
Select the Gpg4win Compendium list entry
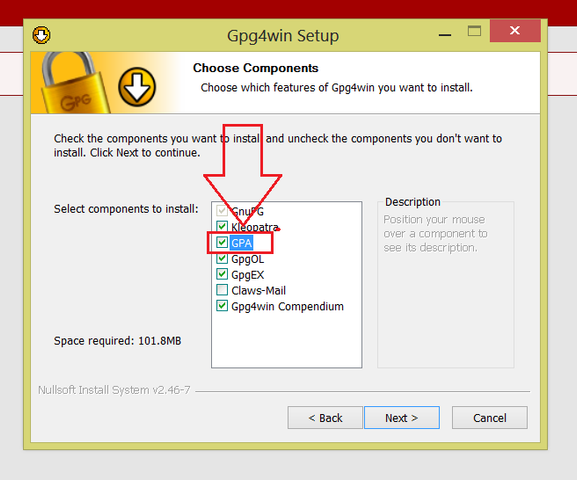click(x=287, y=306)
